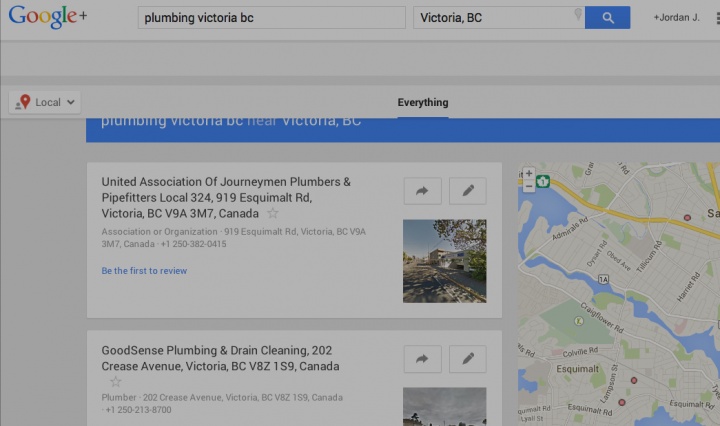Click the blue search magnifier button
The image size is (720, 426).
(x=607, y=17)
